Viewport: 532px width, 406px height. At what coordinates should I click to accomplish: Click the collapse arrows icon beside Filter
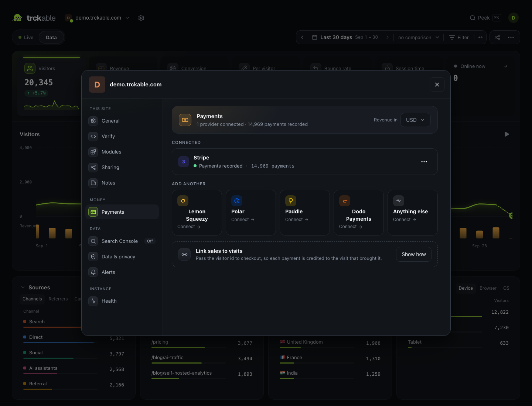click(480, 37)
